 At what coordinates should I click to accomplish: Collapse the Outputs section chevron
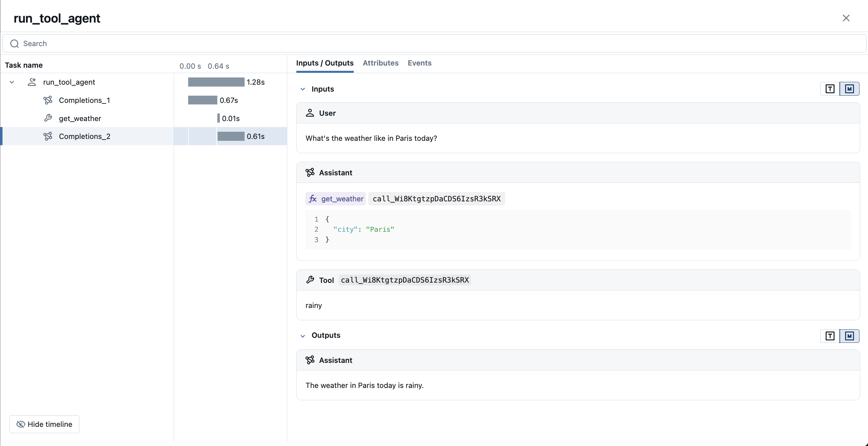coord(302,336)
